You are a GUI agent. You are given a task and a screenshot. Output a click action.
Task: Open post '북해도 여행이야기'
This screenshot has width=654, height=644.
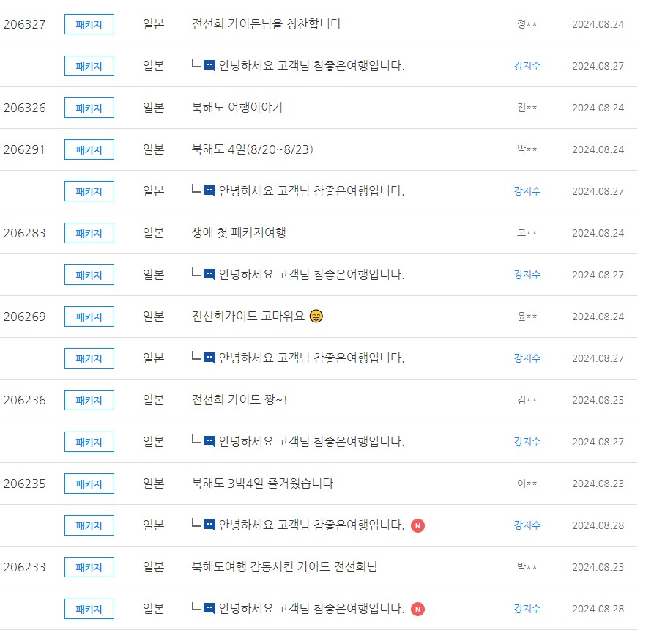237,107
